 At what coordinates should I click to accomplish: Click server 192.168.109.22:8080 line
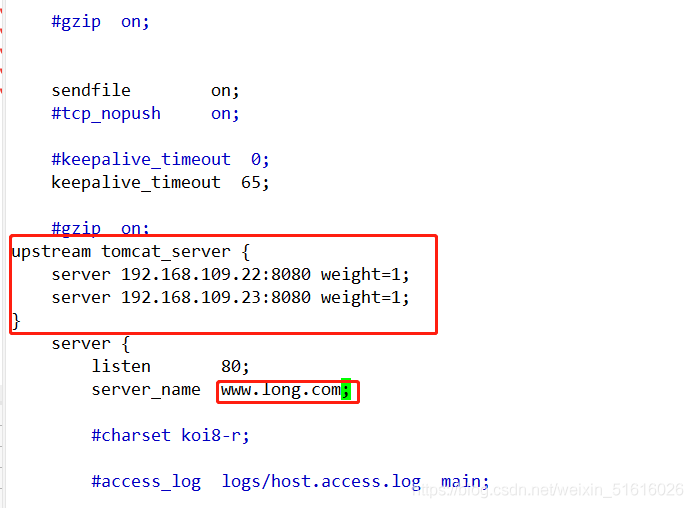[230, 275]
